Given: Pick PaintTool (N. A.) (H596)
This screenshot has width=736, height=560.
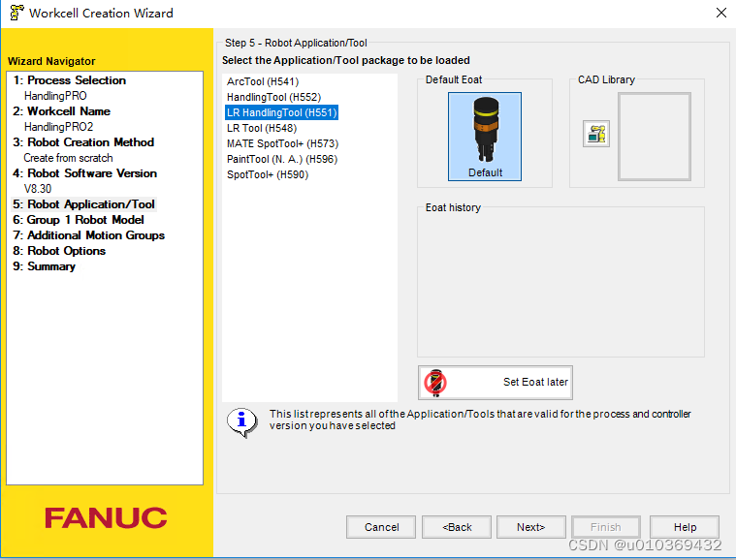Looking at the screenshot, I should (282, 159).
